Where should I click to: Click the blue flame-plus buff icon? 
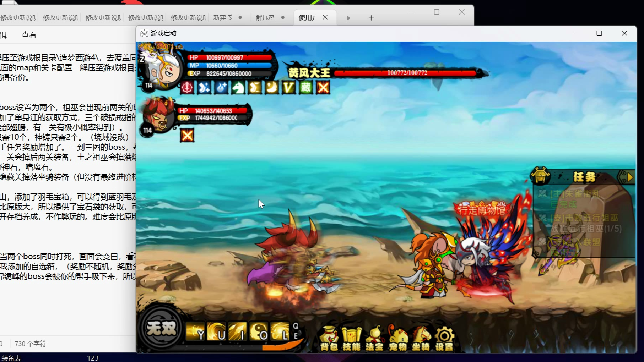[221, 87]
